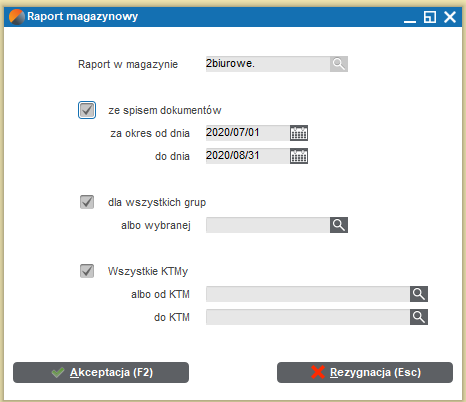Minimize the Raport magazynowy dialog
466x402 pixels.
click(x=410, y=18)
